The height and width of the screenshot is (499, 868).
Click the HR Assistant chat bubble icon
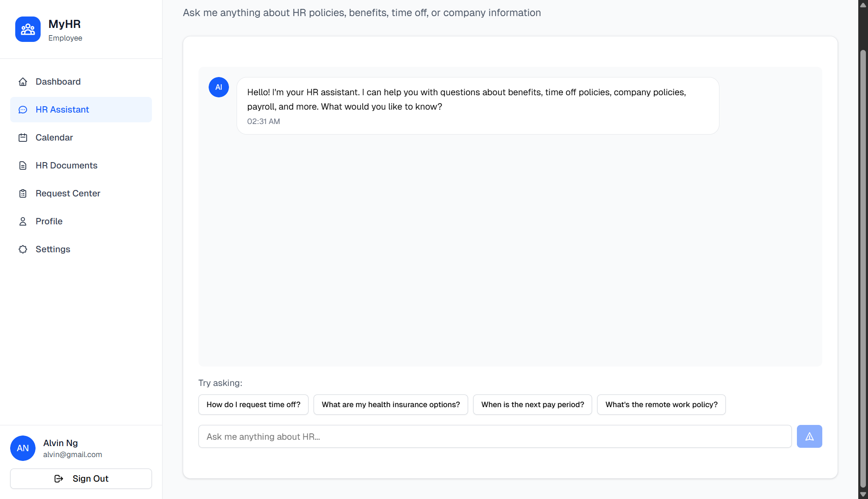[x=23, y=110]
